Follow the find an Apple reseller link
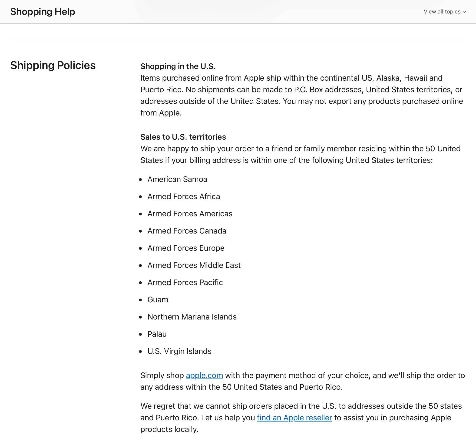The image size is (476, 448). pyautogui.click(x=294, y=418)
